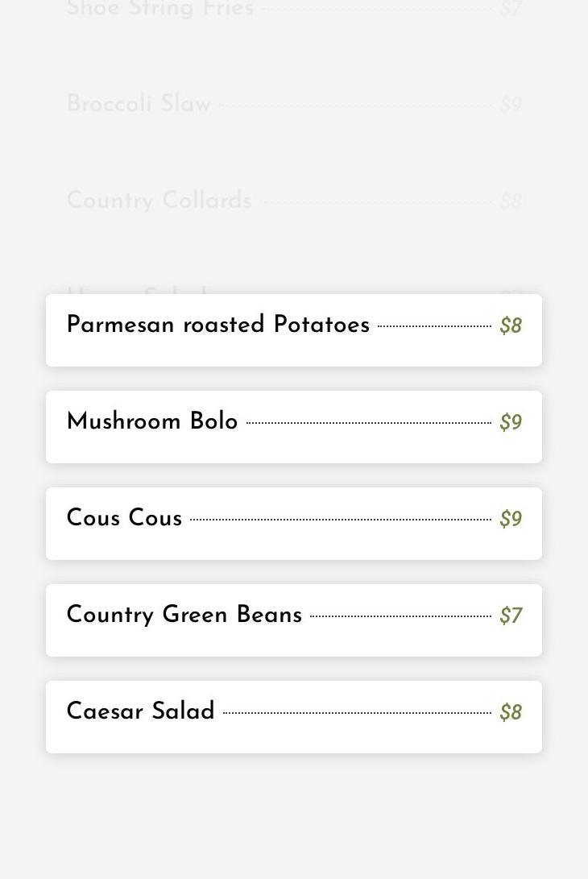Click the dotted line in Caesar Salad row
This screenshot has height=879, width=588.
click(x=356, y=713)
